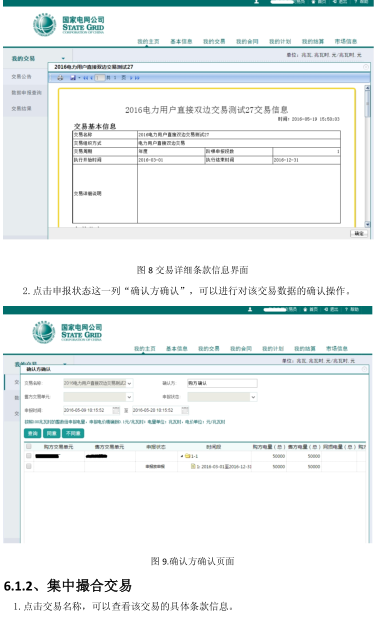Click the 确定 button below the report

click(359, 234)
